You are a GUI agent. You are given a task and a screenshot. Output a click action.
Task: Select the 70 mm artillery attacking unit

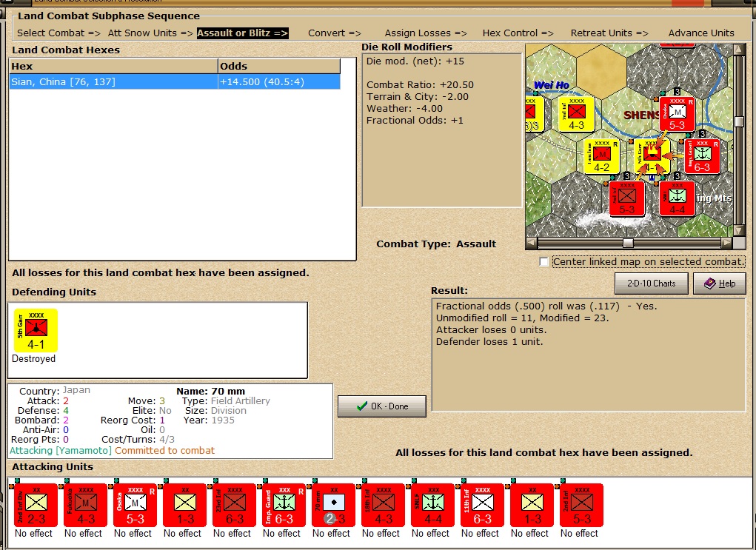[x=334, y=505]
